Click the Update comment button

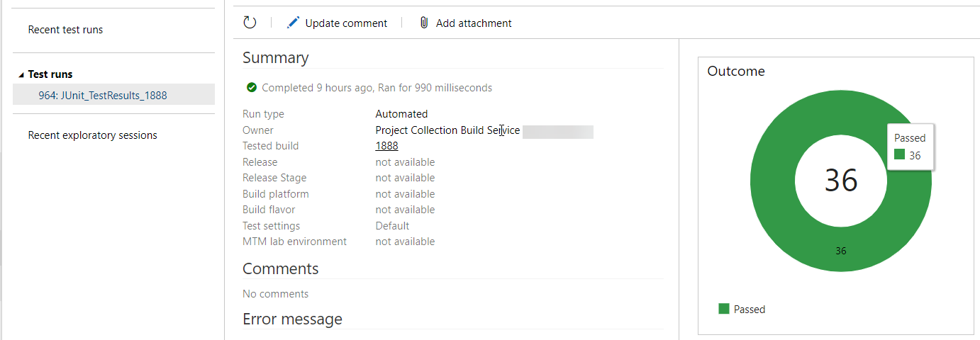pos(337,23)
